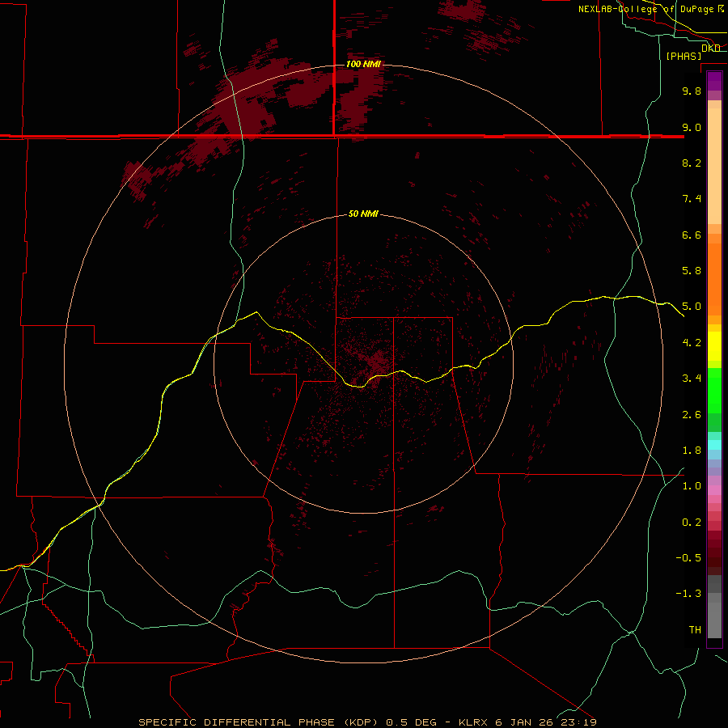Image resolution: width=728 pixels, height=728 pixels.
Task: Select the 8.2 legend value
Action: [x=692, y=163]
